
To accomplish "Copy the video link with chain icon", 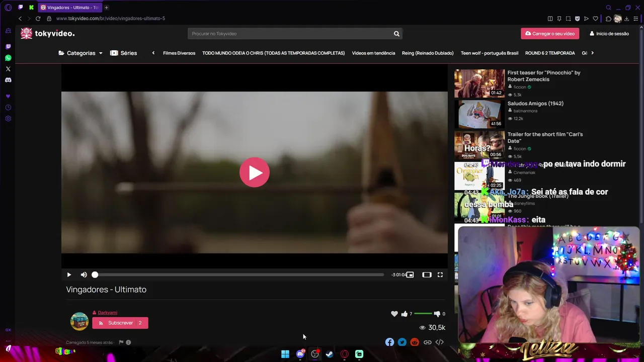I will pyautogui.click(x=427, y=342).
